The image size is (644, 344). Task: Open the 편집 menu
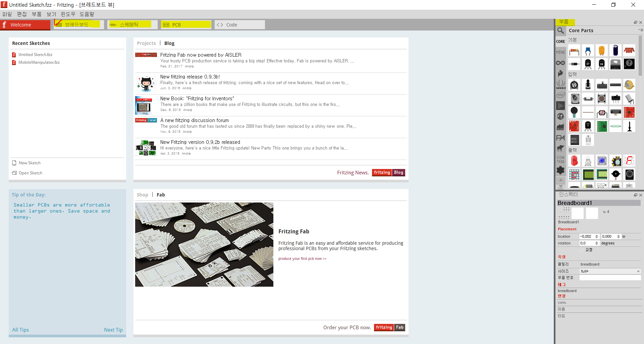[22, 14]
